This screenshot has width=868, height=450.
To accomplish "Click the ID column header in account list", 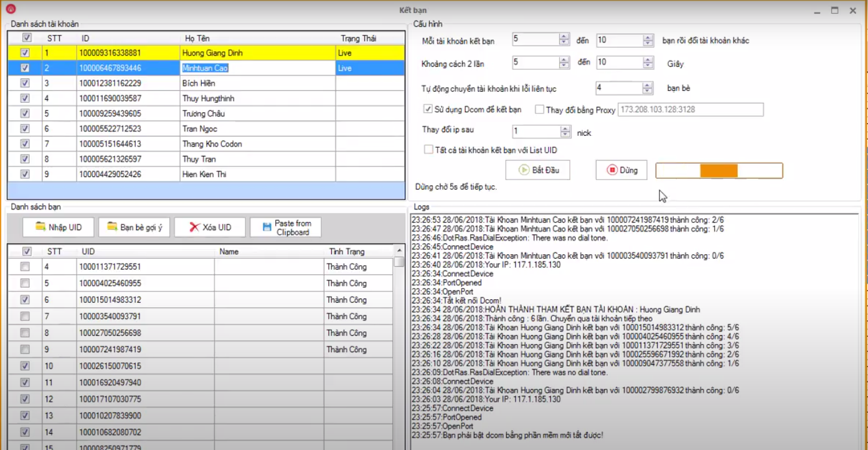I will [x=128, y=38].
